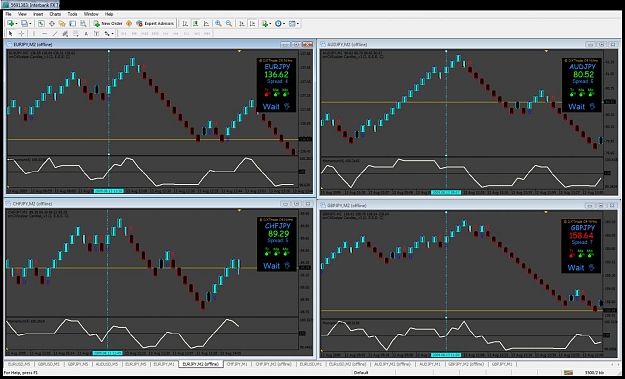Switch to the GBPUSD,M5 chart tab
This screenshot has height=379, width=625.
point(49,364)
